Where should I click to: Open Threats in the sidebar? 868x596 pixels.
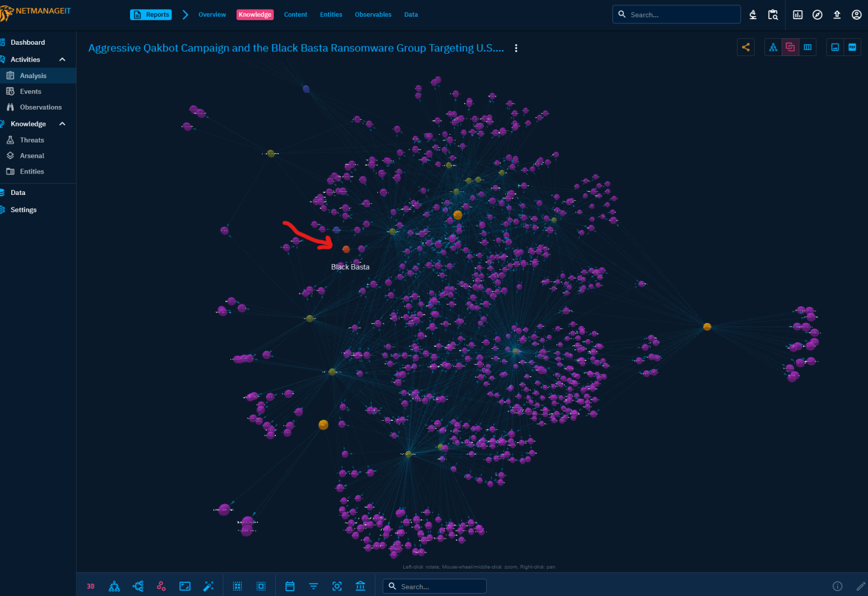tap(32, 140)
